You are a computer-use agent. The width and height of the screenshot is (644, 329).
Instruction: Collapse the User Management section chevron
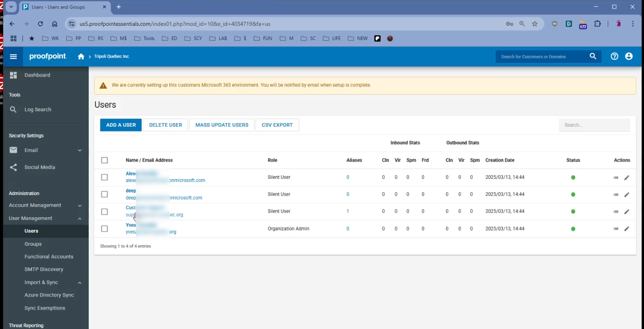pos(80,219)
